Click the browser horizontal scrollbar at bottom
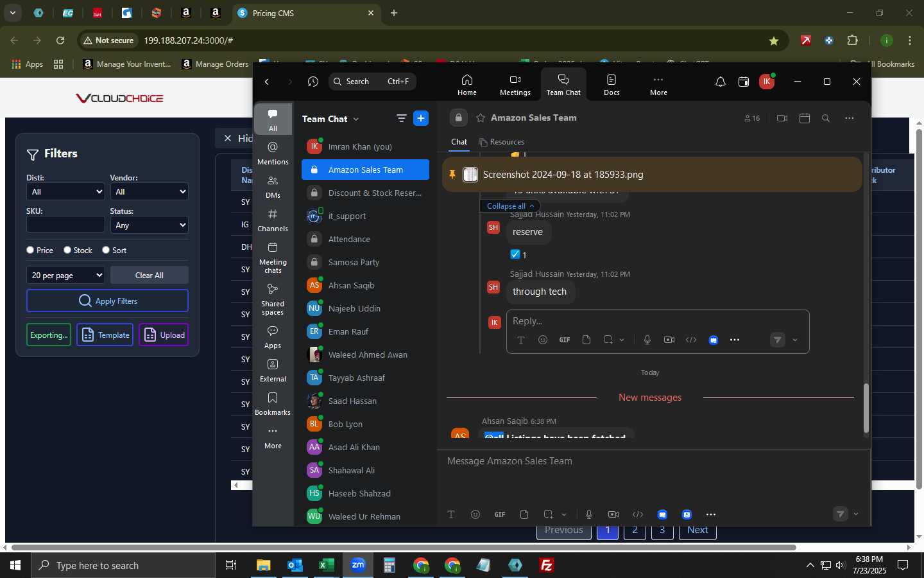Screen dimensions: 924x578 point(404,548)
